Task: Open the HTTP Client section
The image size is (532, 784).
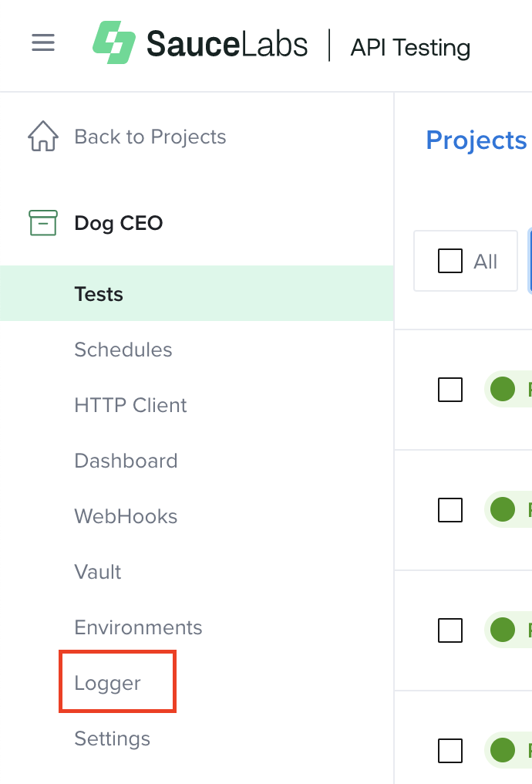Action: (130, 405)
